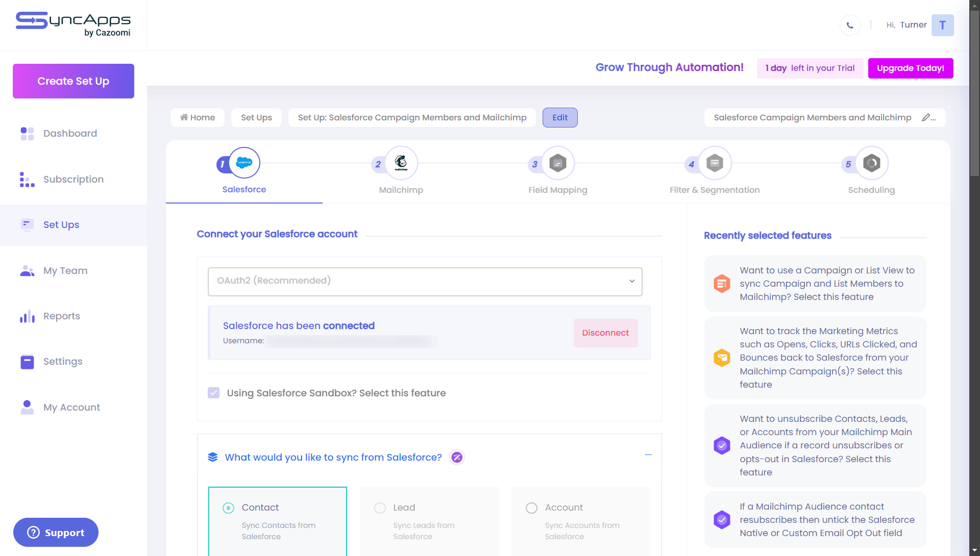The image size is (980, 556).
Task: Click the Scheduling step icon
Action: [x=872, y=163]
